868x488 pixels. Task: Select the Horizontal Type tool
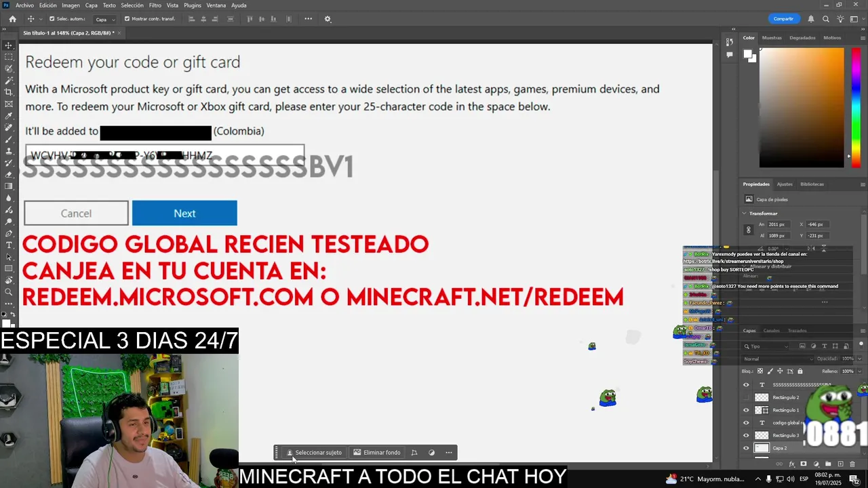(x=9, y=245)
